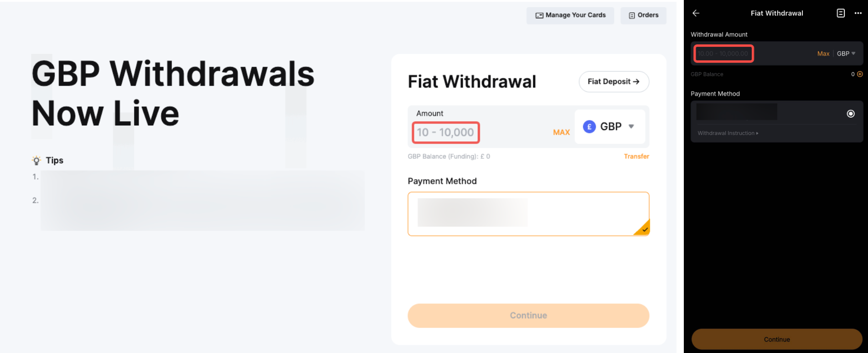
Task: Open the order history icon in mobile header
Action: click(841, 13)
